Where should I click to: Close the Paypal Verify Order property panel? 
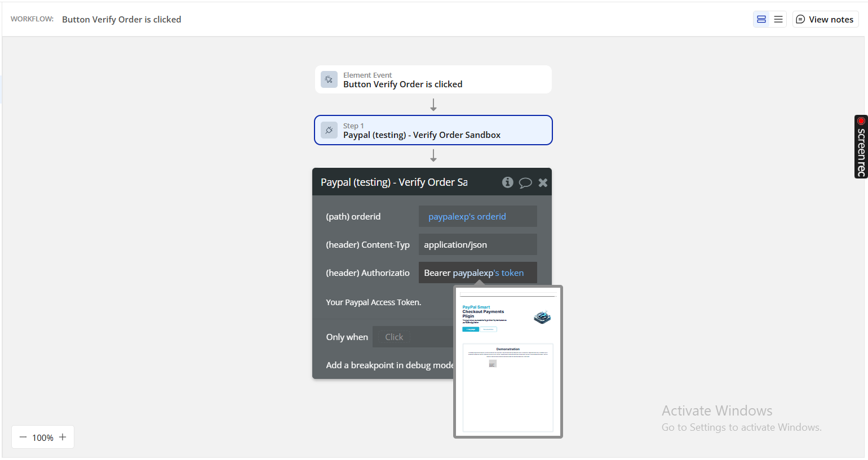[543, 182]
